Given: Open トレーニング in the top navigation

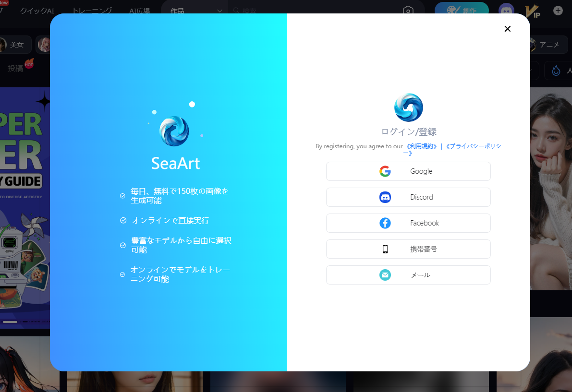Looking at the screenshot, I should coord(92,11).
